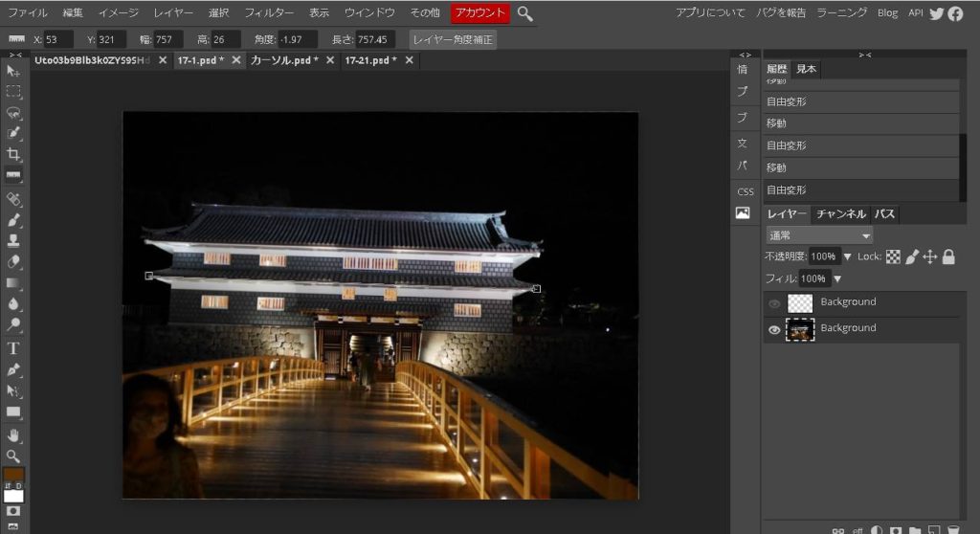The width and height of the screenshot is (980, 534).
Task: Open the blend mode dropdown 通常
Action: [819, 235]
